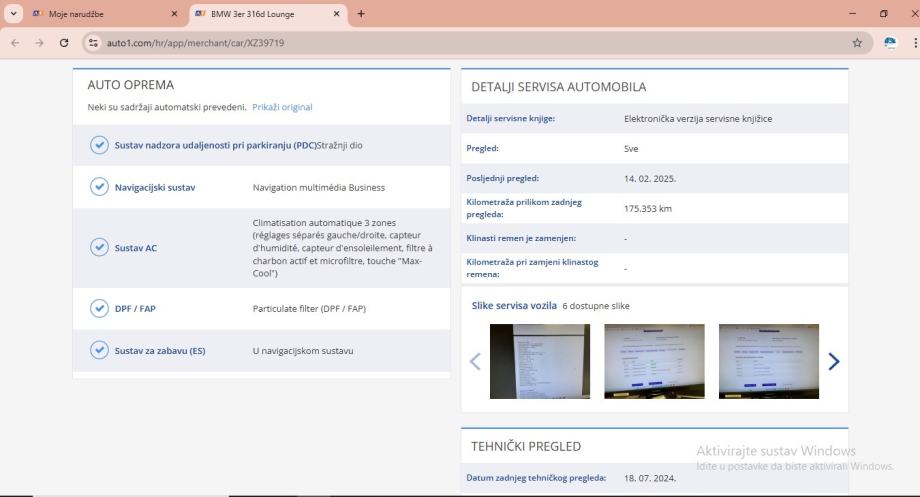The width and height of the screenshot is (920, 497).
Task: Minimize the browser window
Action: coord(852,13)
